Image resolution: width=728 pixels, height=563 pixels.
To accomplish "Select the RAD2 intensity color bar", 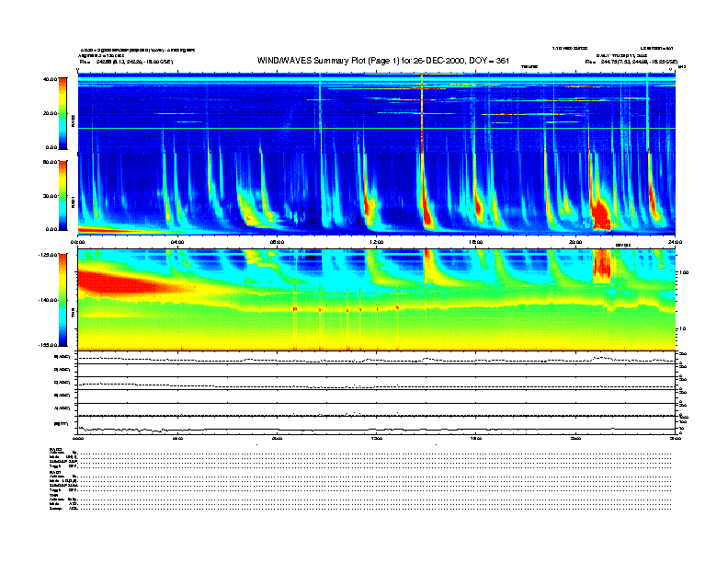I will click(63, 113).
